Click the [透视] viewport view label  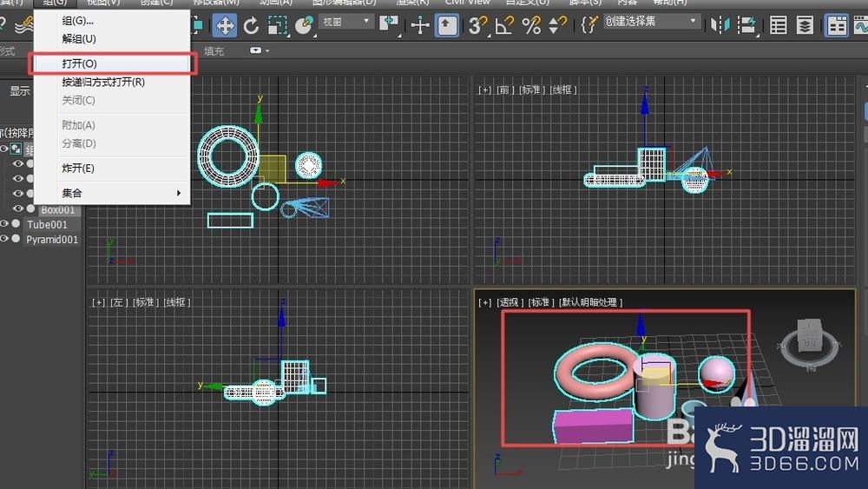coord(510,302)
